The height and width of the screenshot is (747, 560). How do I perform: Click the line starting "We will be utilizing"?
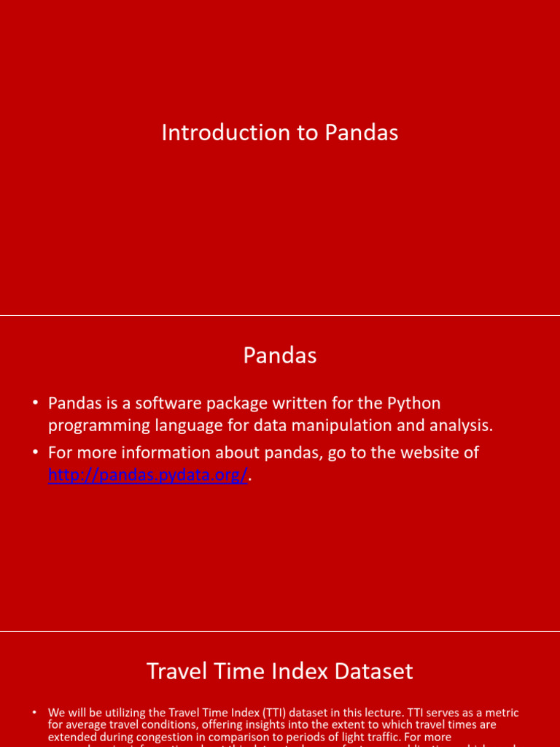coord(284,713)
